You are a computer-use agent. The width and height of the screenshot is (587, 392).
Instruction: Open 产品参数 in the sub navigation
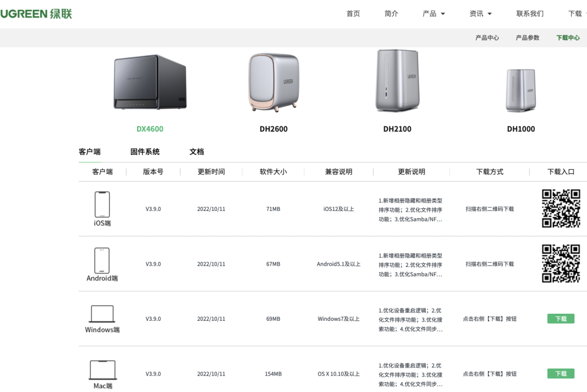[x=527, y=38]
